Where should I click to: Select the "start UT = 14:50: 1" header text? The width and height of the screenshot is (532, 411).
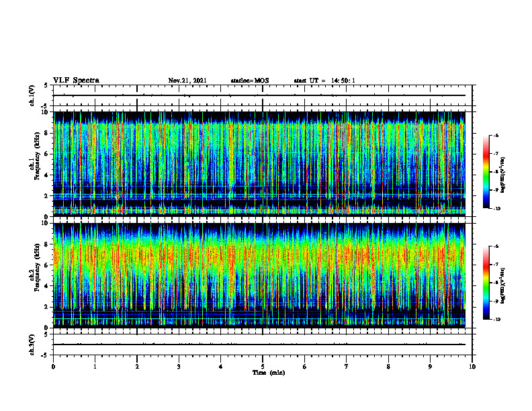pyautogui.click(x=324, y=81)
